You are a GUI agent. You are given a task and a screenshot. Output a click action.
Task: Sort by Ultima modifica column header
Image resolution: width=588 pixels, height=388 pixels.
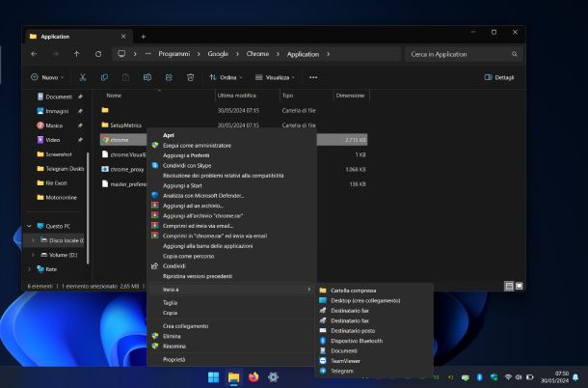[x=236, y=96]
